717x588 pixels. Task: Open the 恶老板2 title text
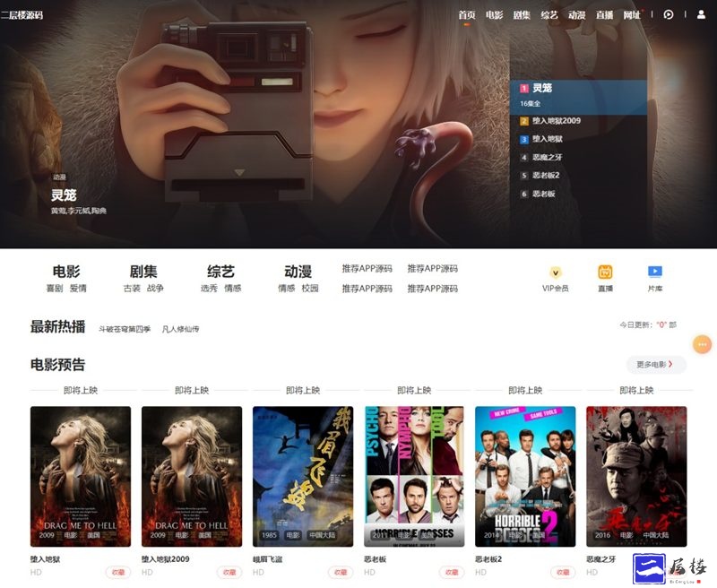pyautogui.click(x=488, y=559)
